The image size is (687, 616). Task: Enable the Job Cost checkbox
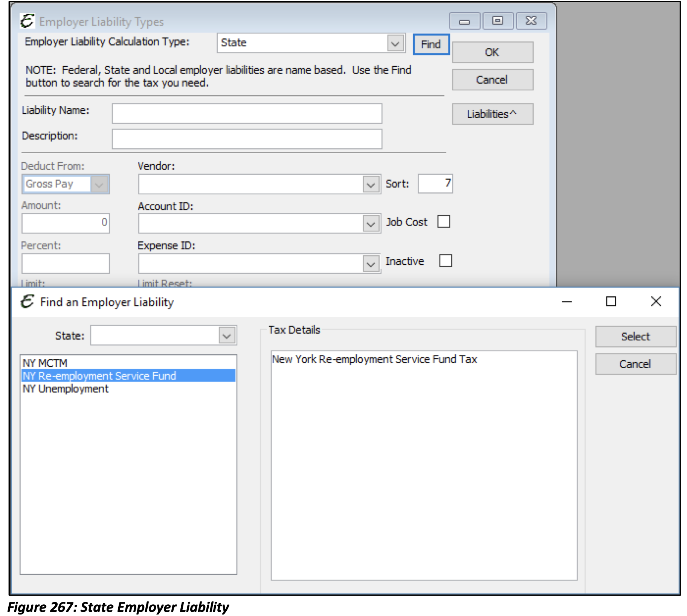444,222
